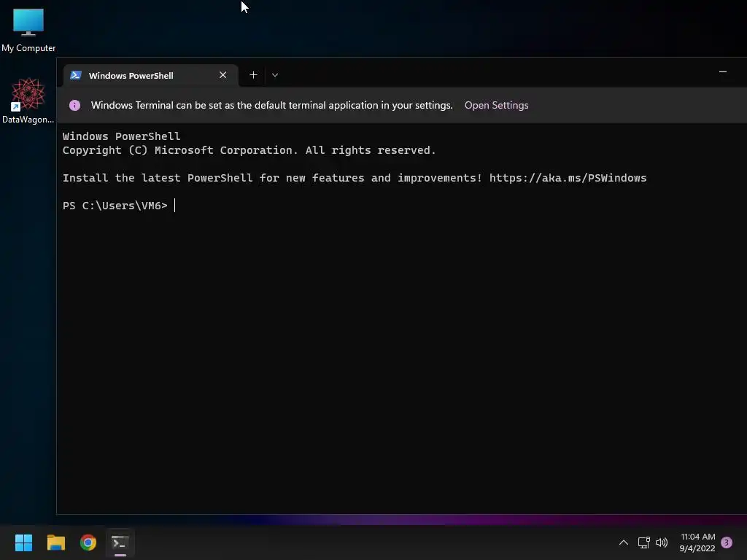Viewport: 747px width, 560px height.
Task: Open a new terminal tab with plus
Action: [x=253, y=75]
